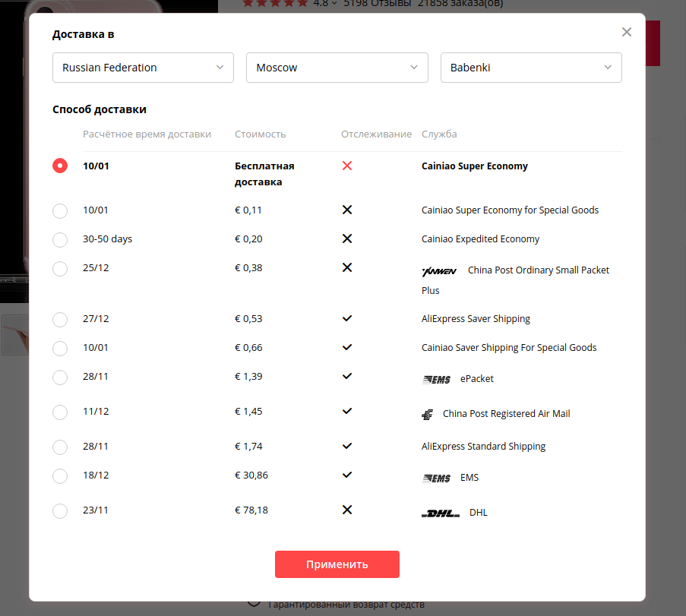
Task: Click the EMS logo in the € 30,86 row
Action: [437, 479]
